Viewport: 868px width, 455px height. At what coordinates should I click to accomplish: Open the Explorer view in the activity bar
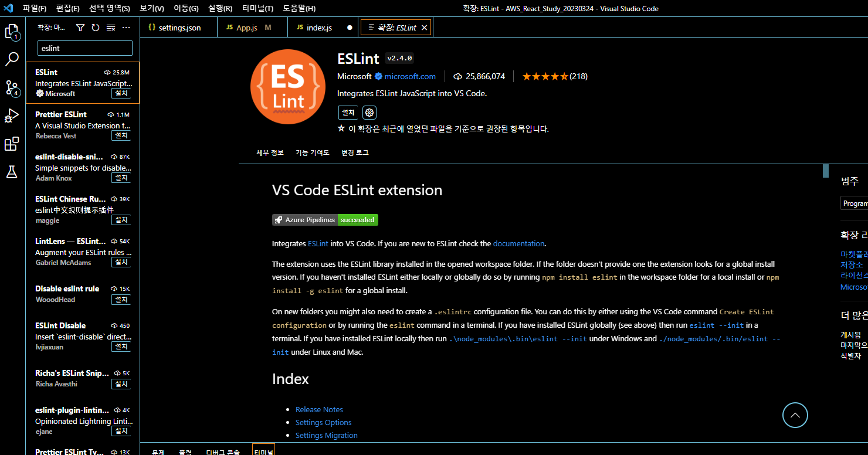click(12, 32)
